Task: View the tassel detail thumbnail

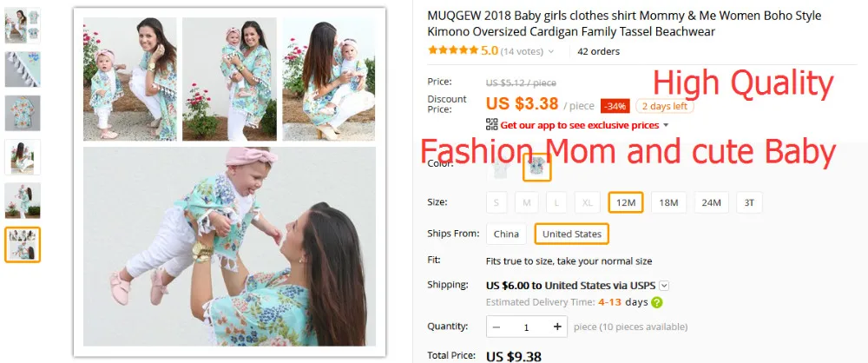Action: coord(23,69)
